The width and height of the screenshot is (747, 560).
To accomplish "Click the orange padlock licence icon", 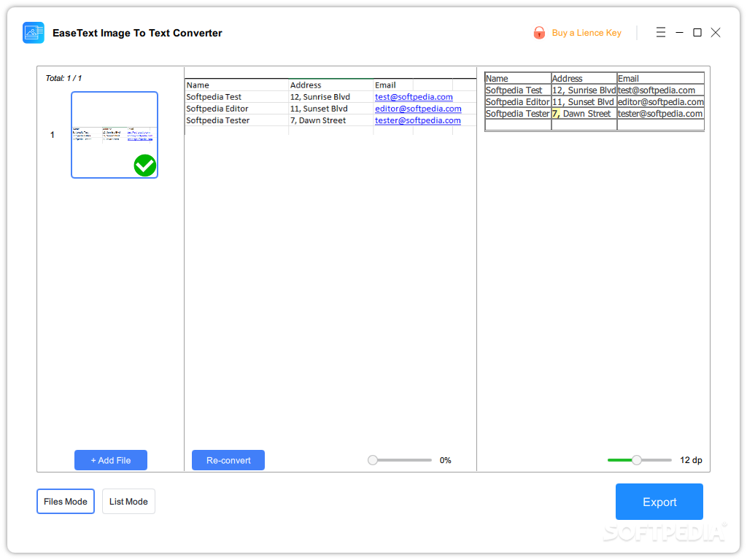I will 539,32.
